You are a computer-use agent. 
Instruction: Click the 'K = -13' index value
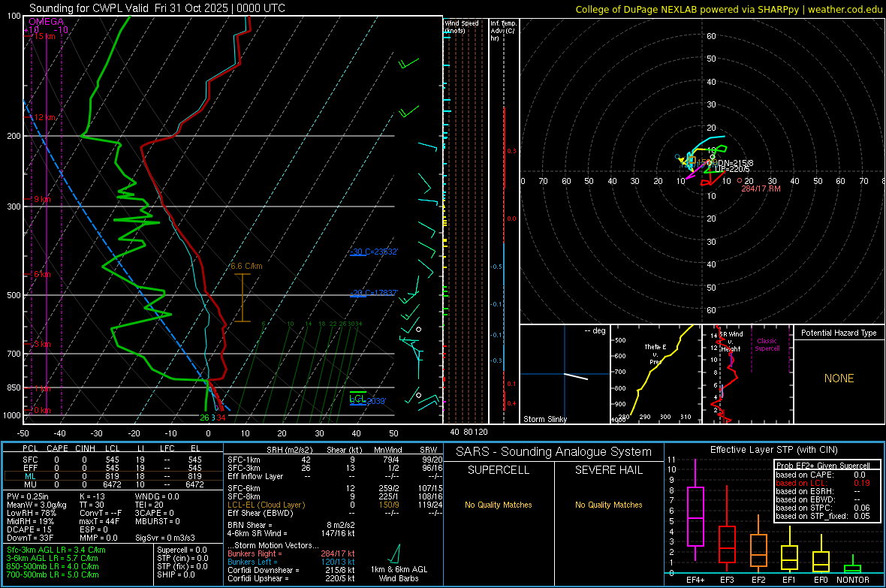pos(92,496)
